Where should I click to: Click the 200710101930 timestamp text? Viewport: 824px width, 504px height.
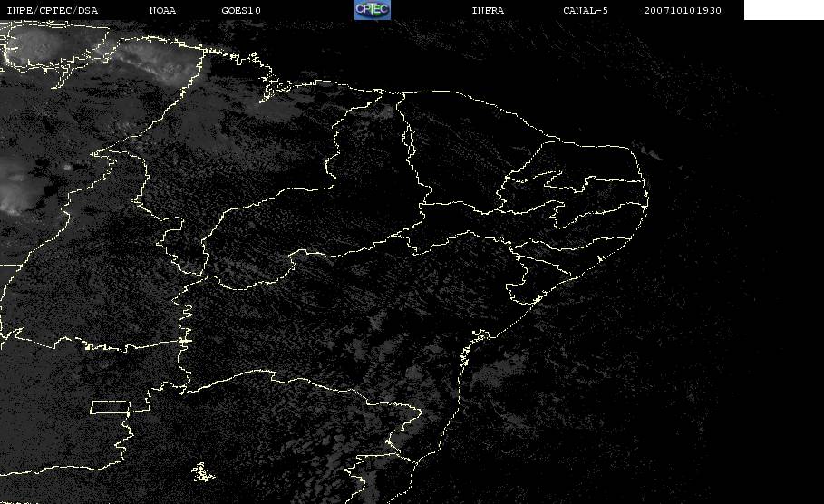click(683, 11)
